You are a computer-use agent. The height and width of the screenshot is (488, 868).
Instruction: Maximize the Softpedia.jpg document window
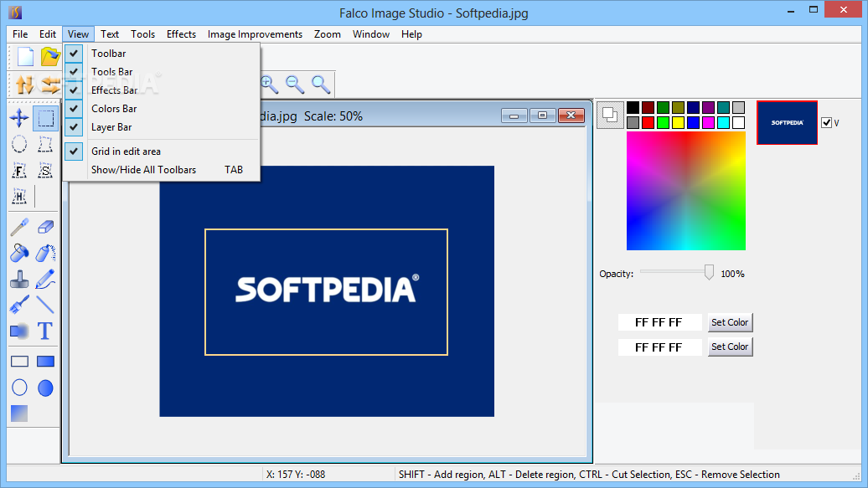point(543,115)
